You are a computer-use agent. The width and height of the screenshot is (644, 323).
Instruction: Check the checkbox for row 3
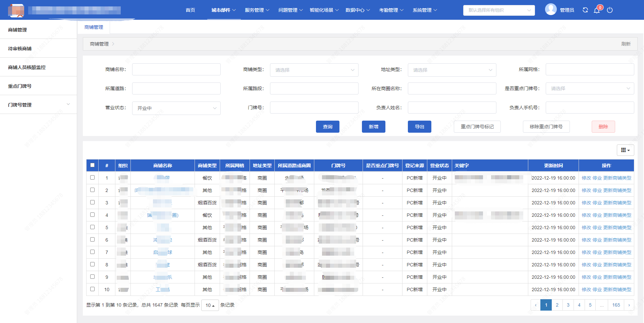pos(93,202)
